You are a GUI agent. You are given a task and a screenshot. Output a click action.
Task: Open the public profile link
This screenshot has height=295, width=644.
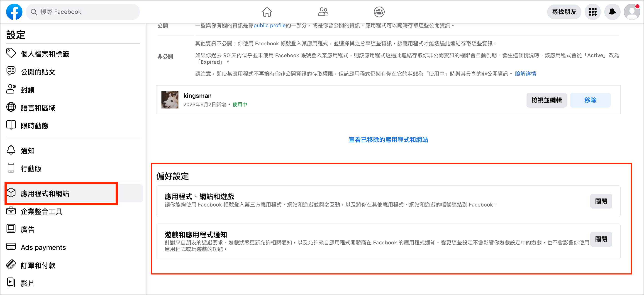[x=269, y=25]
